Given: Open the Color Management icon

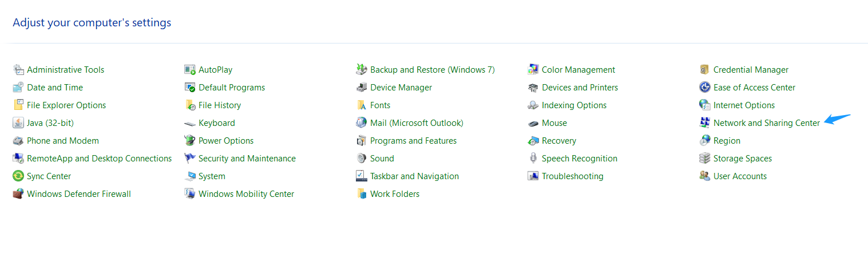Looking at the screenshot, I should [x=533, y=70].
